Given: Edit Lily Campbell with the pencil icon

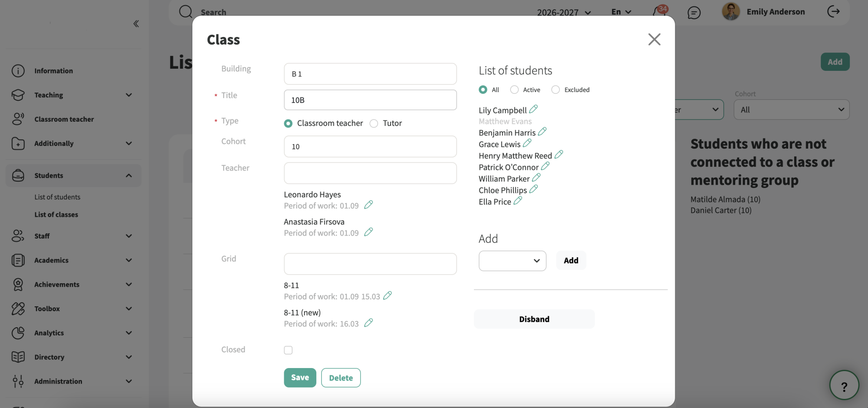Looking at the screenshot, I should pos(533,109).
